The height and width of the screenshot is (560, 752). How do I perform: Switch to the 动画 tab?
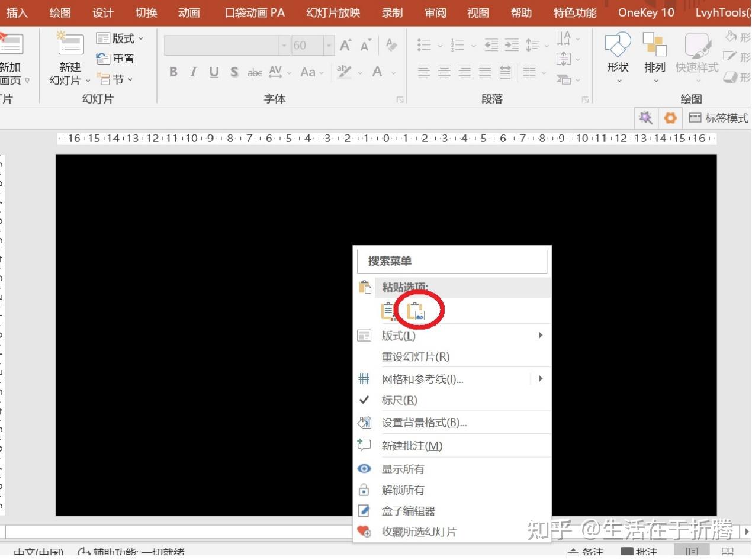click(x=189, y=12)
